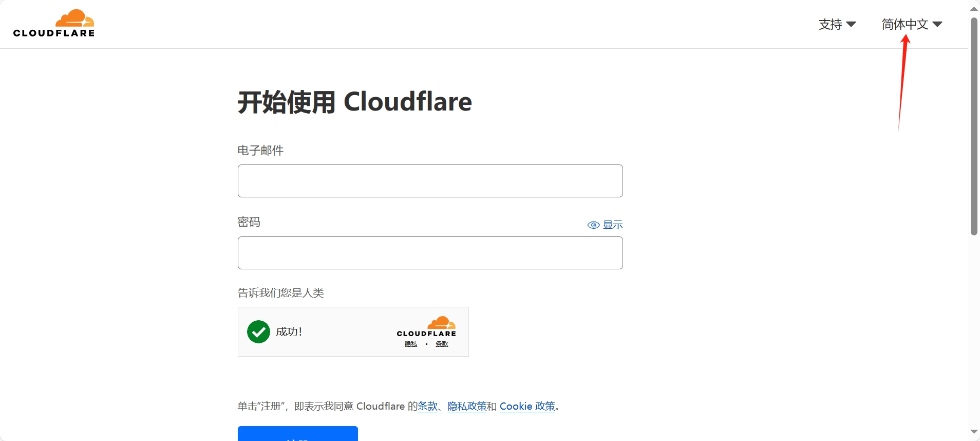Toggle password visibility with 显示
This screenshot has width=980, height=441.
(605, 225)
